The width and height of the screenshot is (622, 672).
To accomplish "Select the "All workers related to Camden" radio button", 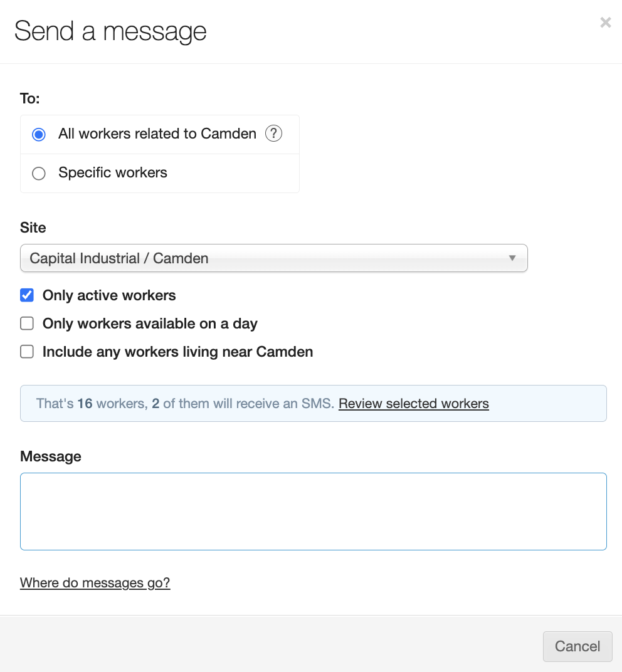I will [39, 134].
